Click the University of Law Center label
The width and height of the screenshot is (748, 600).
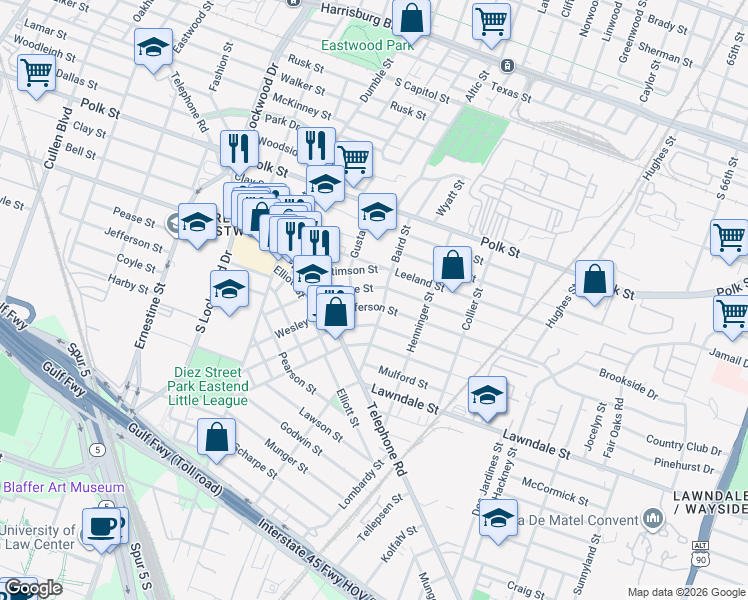coord(38,537)
